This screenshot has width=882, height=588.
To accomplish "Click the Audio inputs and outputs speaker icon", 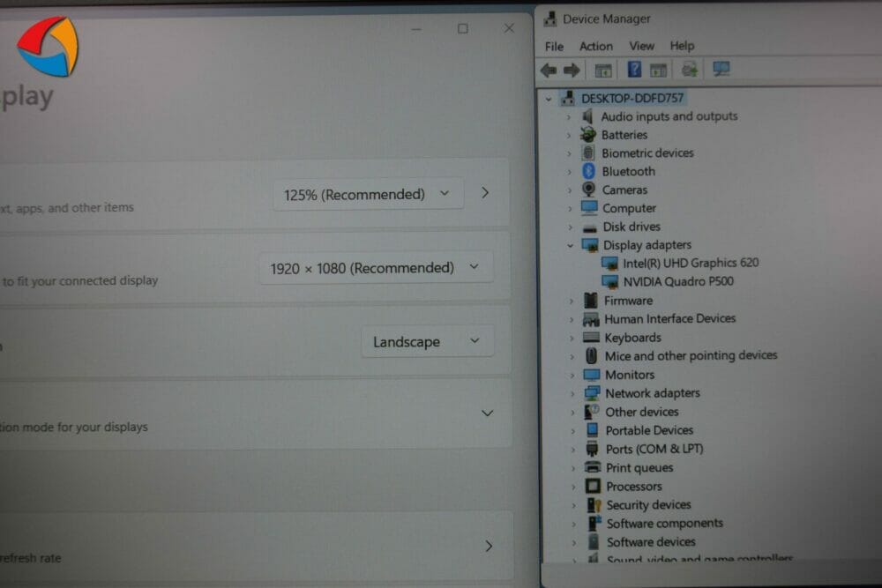I will pos(587,116).
